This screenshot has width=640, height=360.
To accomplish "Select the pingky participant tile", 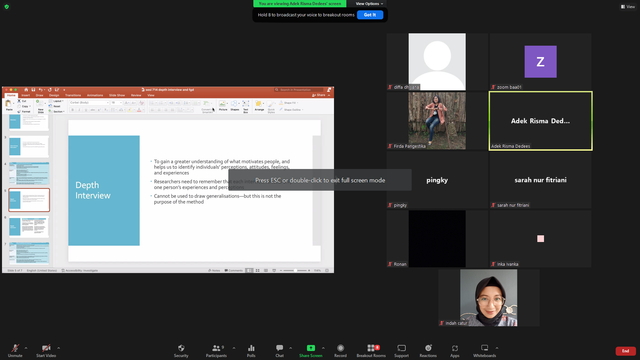I will (x=437, y=180).
